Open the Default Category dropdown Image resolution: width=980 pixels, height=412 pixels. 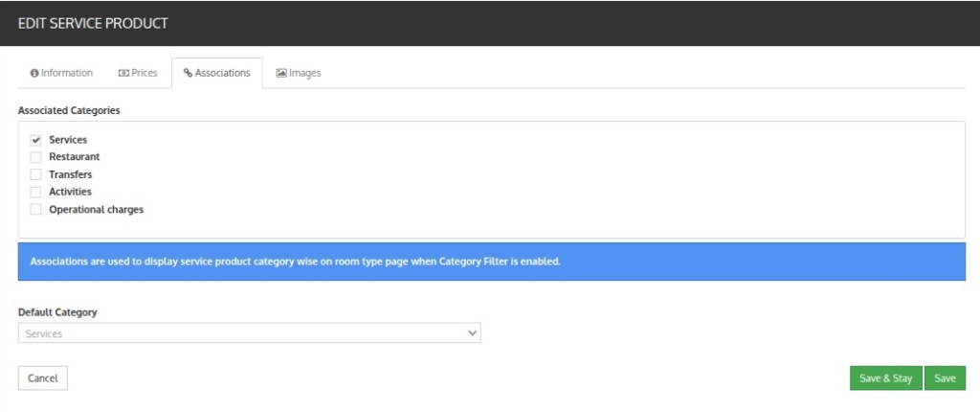[x=250, y=333]
